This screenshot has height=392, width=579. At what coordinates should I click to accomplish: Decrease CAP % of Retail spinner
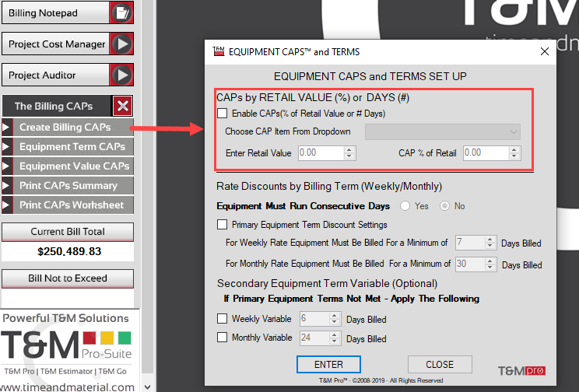click(514, 156)
